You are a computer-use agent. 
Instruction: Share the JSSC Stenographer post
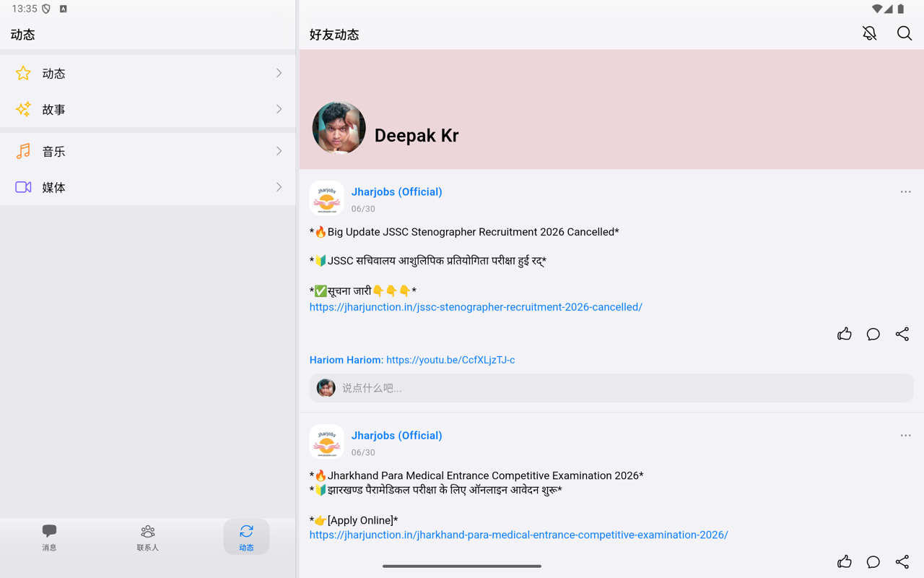902,334
